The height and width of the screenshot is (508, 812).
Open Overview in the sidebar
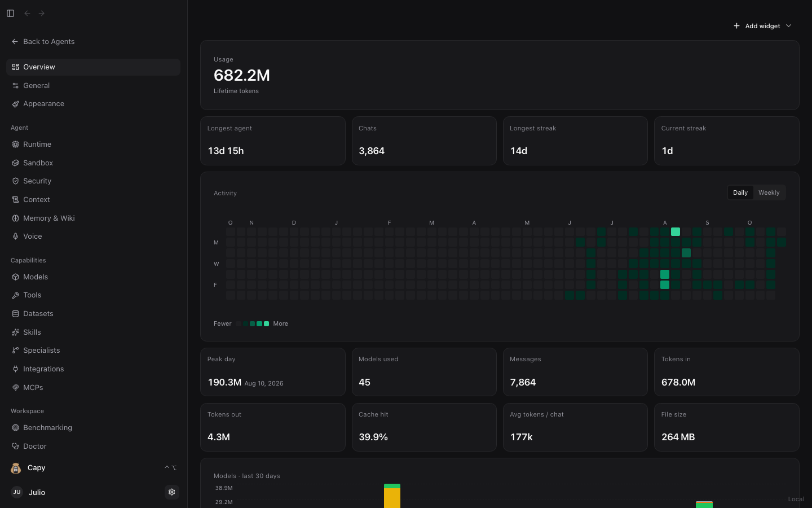click(93, 67)
